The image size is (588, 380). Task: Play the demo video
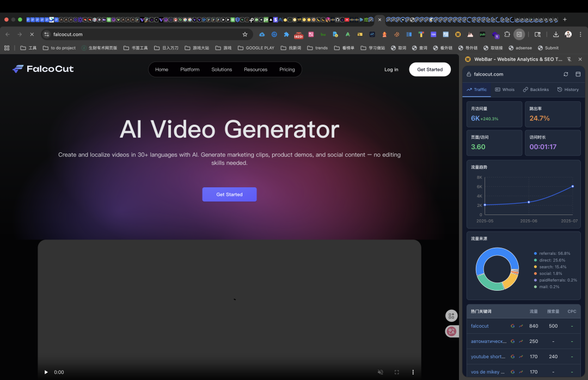coord(46,372)
